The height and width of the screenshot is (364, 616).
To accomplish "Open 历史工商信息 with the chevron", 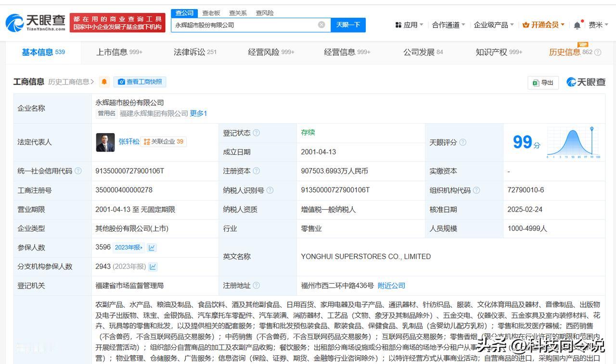I will coord(71,82).
